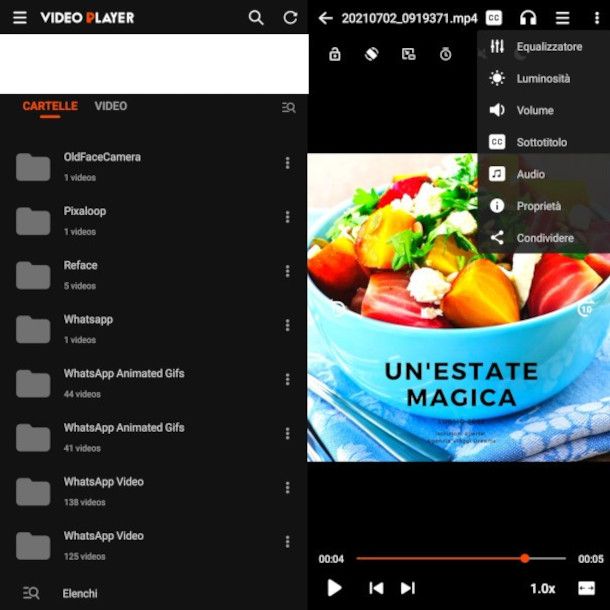Image resolution: width=610 pixels, height=610 pixels.
Task: Click the file name 20210702_0919371.mp4
Action: coord(409,18)
